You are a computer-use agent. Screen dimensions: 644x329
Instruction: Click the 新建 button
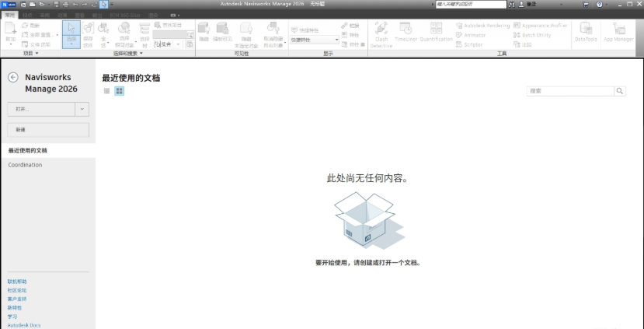point(48,129)
